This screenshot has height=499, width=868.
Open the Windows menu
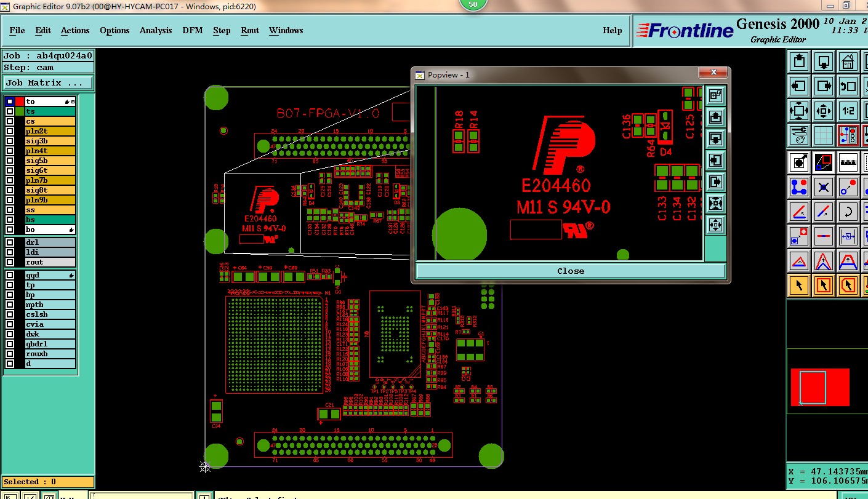coord(286,30)
